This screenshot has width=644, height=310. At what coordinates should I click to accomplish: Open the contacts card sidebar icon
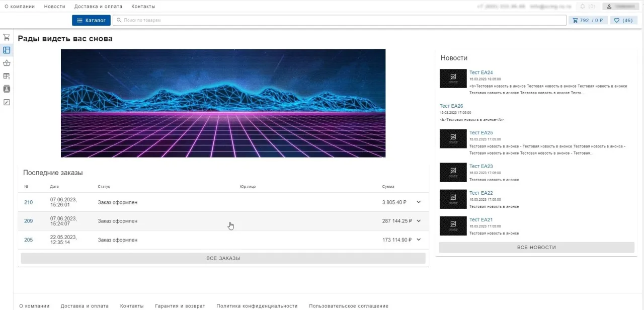tap(7, 89)
